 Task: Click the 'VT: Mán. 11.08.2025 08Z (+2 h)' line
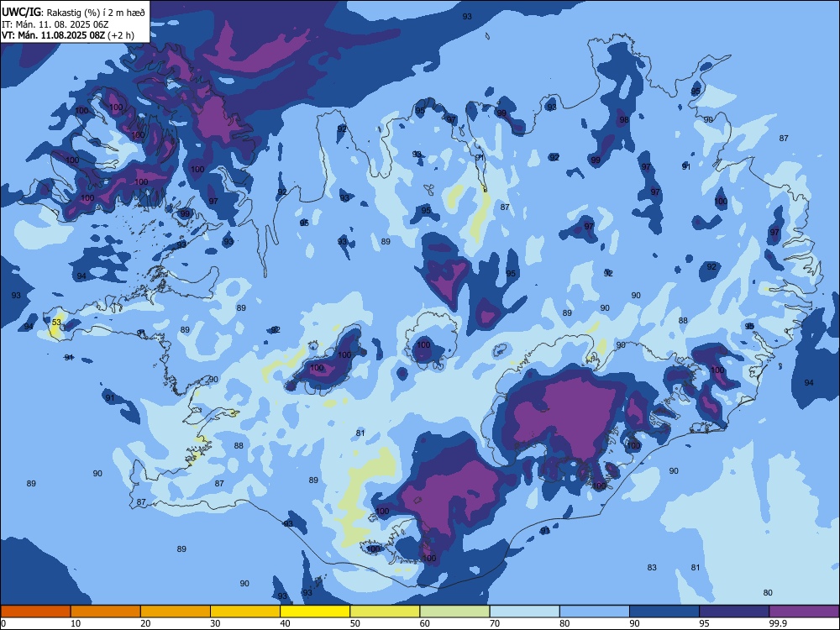pos(68,36)
